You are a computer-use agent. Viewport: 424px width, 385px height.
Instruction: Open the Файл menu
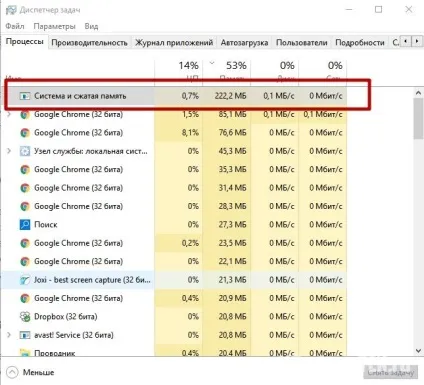tap(15, 26)
